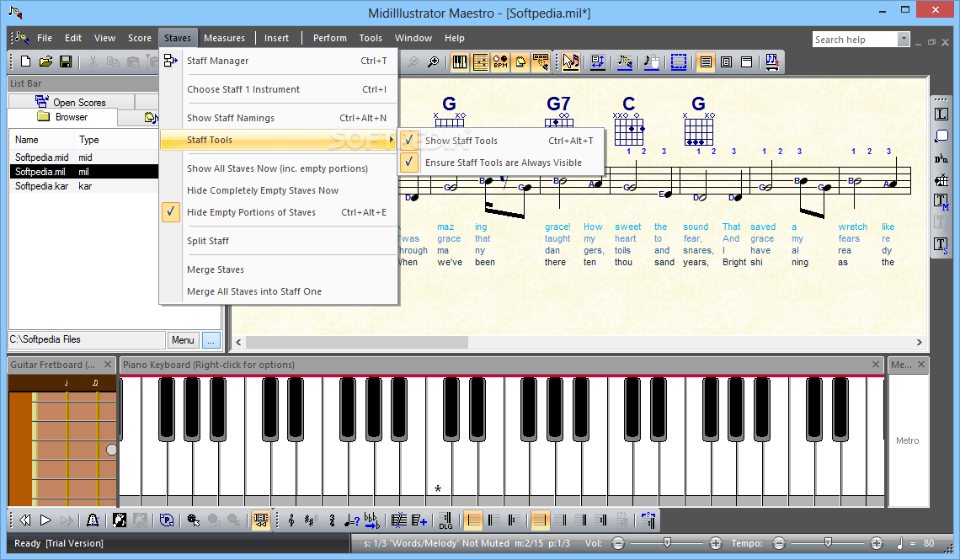Click the rounded rectangle tool in sidebar
The width and height of the screenshot is (960, 560).
click(x=941, y=136)
